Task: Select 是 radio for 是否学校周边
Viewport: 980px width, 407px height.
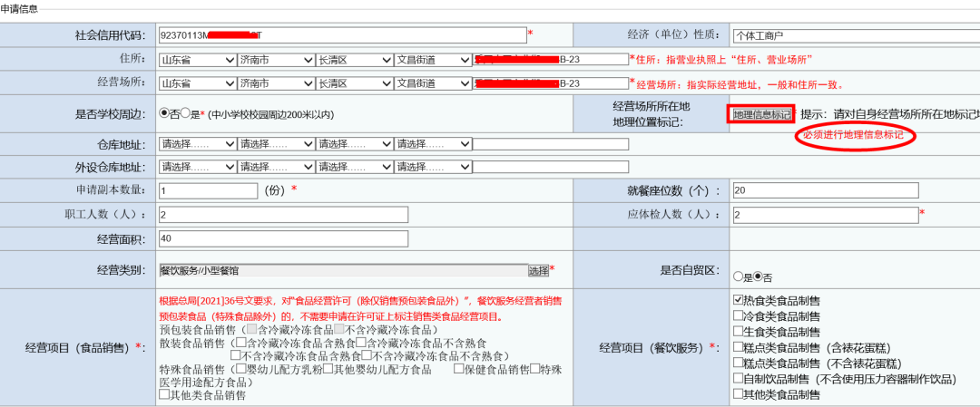Action: [185, 114]
